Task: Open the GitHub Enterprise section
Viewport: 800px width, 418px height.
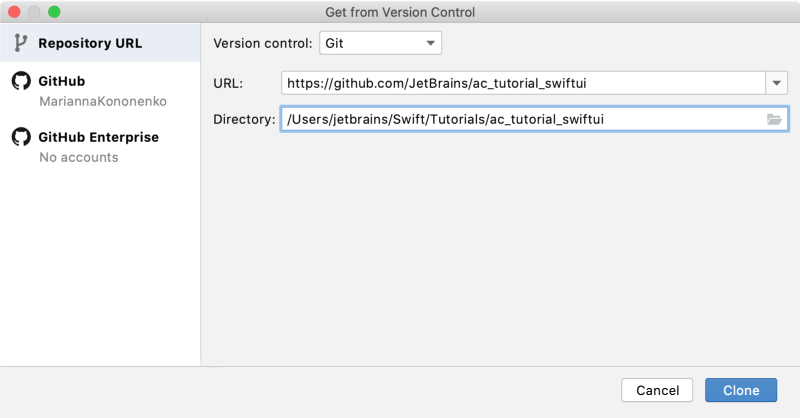Action: (100, 146)
